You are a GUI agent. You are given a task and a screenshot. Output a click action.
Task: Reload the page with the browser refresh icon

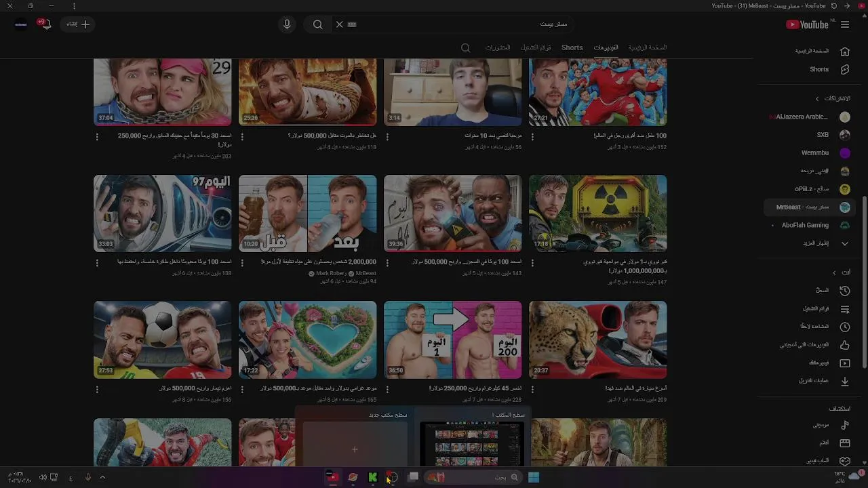click(x=834, y=5)
